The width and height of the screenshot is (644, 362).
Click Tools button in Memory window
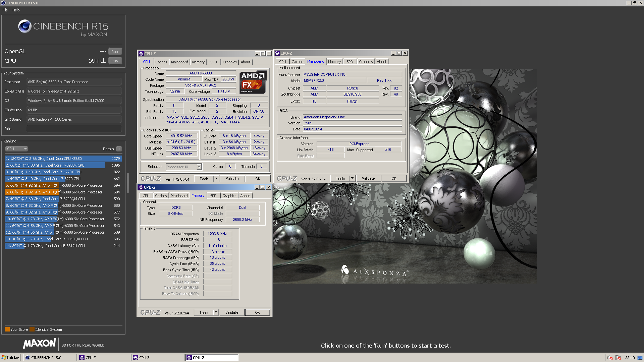tap(204, 313)
